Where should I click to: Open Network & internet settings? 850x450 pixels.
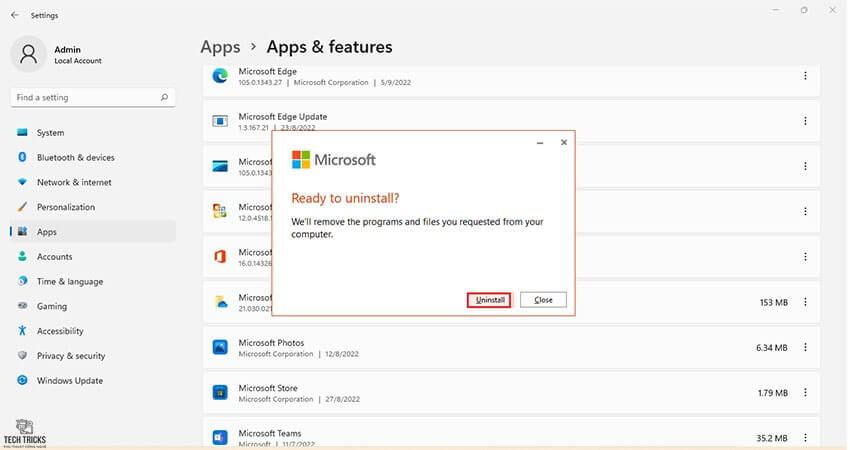tap(93, 183)
